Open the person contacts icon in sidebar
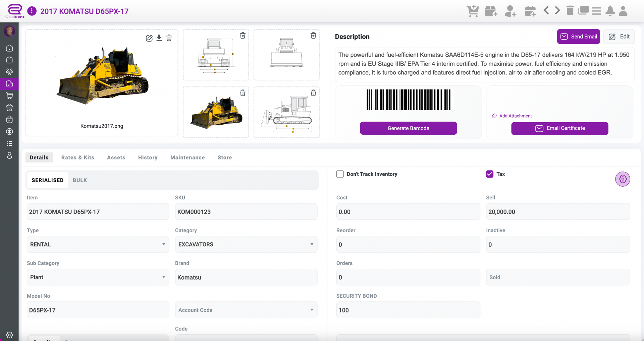Viewport: 644px width, 341px height. coord(9,155)
